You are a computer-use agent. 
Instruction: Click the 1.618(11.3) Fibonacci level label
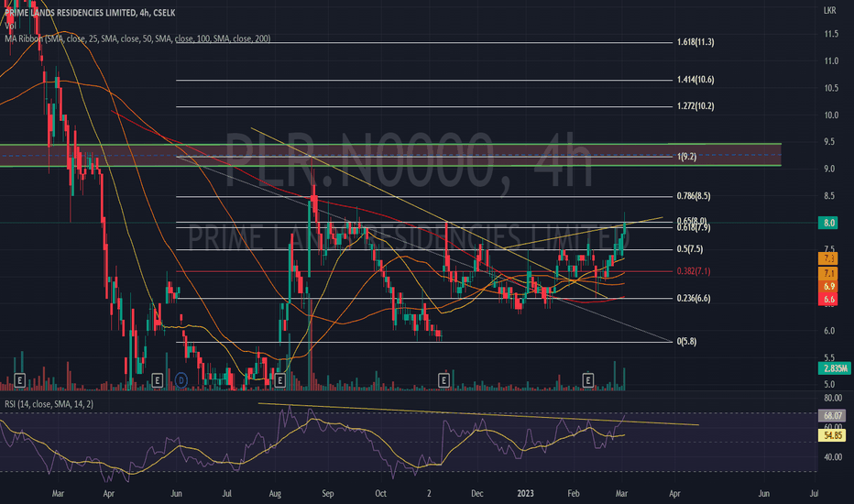click(x=695, y=42)
